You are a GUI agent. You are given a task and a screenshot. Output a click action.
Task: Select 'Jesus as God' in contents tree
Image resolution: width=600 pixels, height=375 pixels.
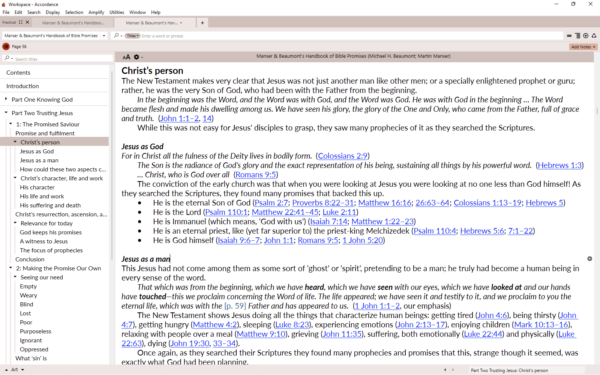click(x=37, y=151)
